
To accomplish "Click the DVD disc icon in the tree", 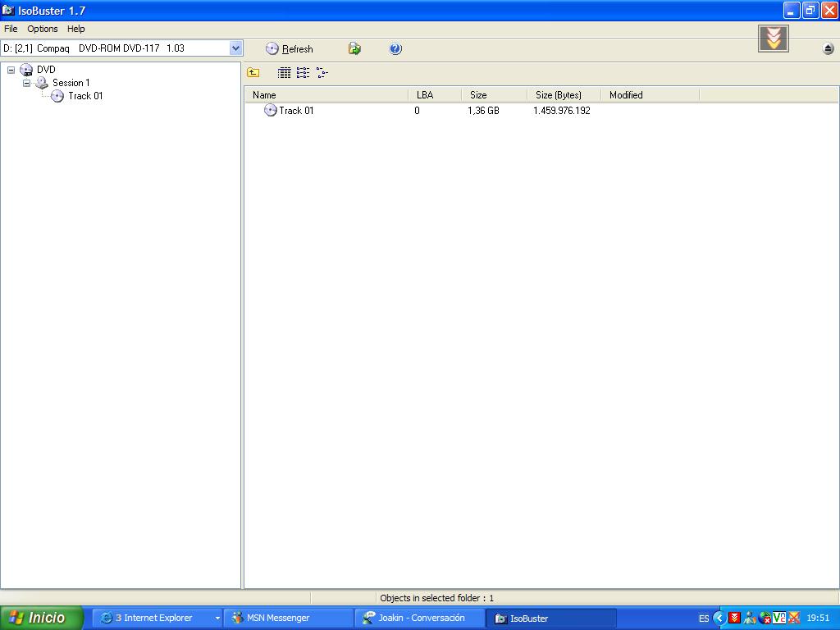I will point(26,70).
